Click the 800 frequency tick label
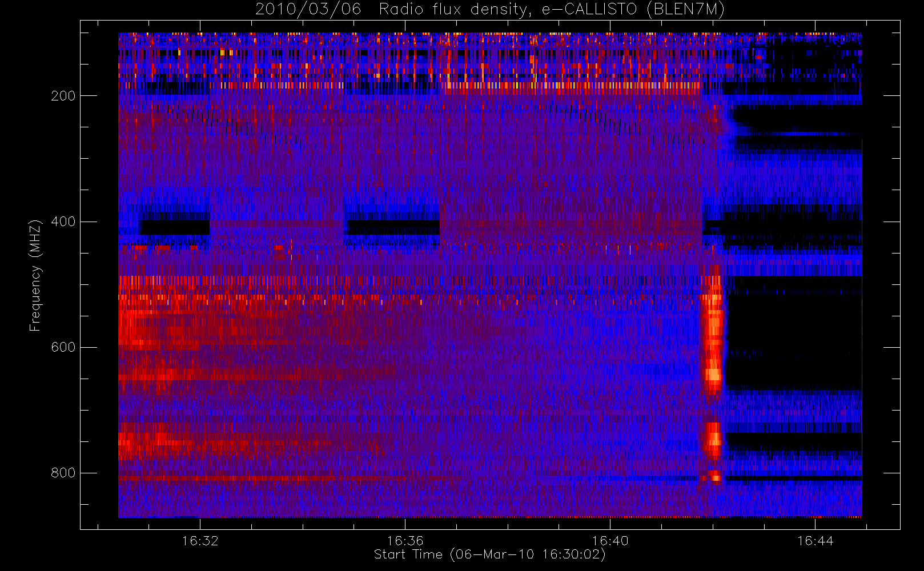The height and width of the screenshot is (571, 924). coord(63,473)
